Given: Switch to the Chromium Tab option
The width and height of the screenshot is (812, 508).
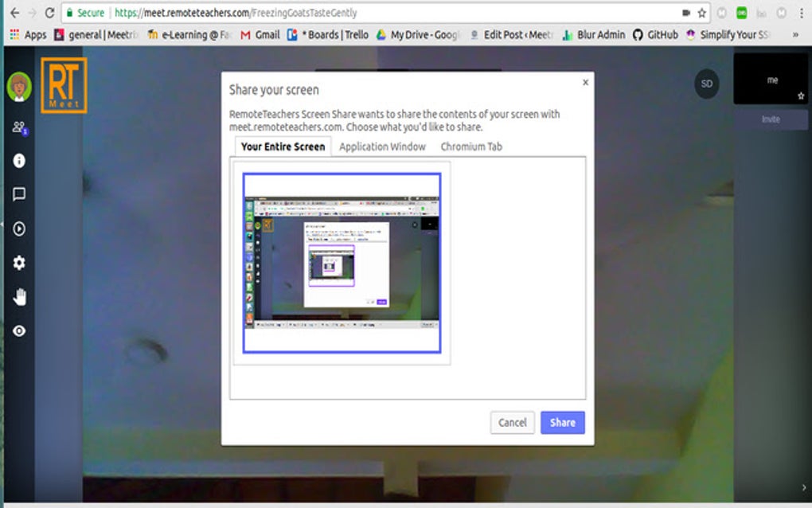Looking at the screenshot, I should 470,147.
